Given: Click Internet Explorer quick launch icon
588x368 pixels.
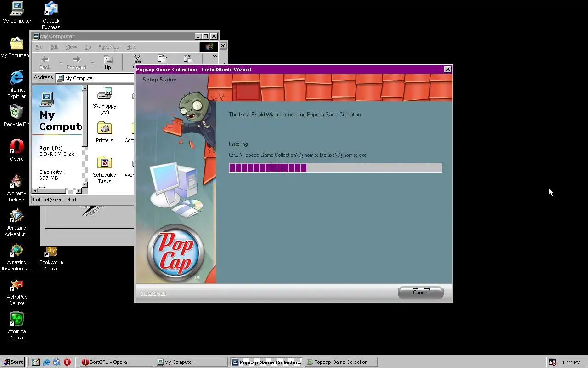Looking at the screenshot, I should (46, 362).
